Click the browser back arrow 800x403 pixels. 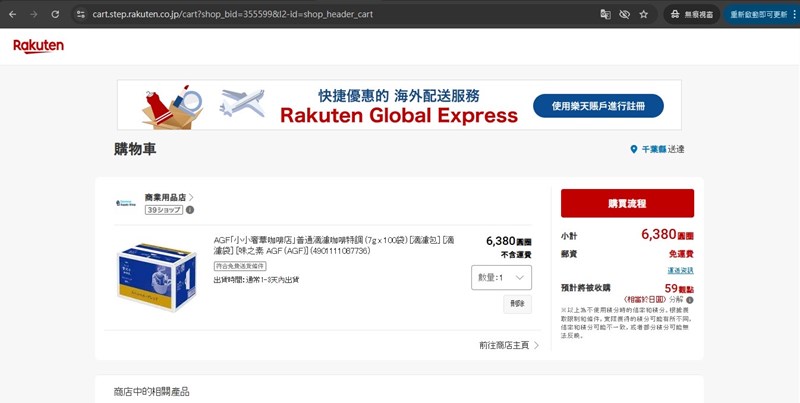12,14
